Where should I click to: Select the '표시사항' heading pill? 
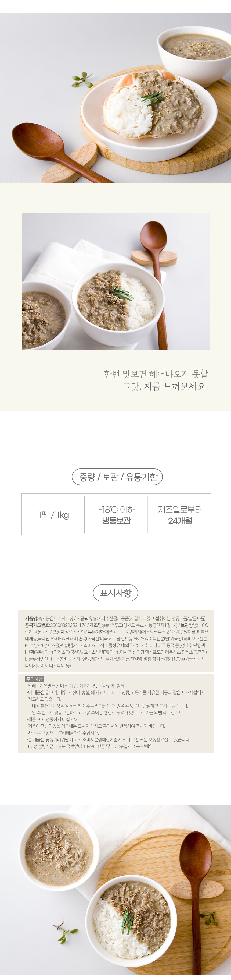[x=115, y=593]
